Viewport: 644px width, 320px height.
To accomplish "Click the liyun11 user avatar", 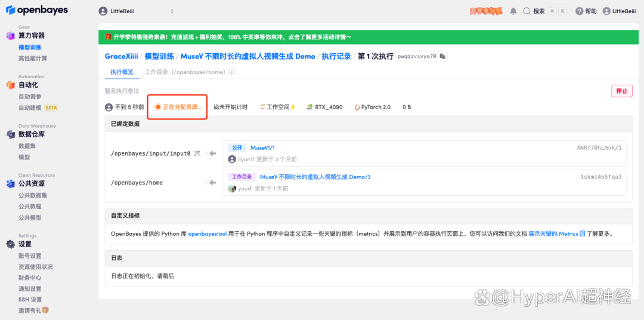I will point(232,159).
